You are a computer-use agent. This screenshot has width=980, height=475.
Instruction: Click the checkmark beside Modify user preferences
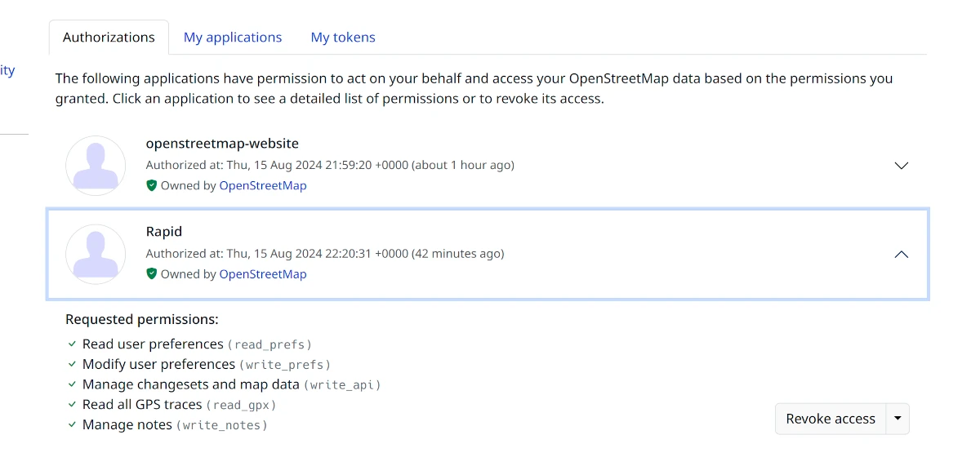tap(72, 365)
